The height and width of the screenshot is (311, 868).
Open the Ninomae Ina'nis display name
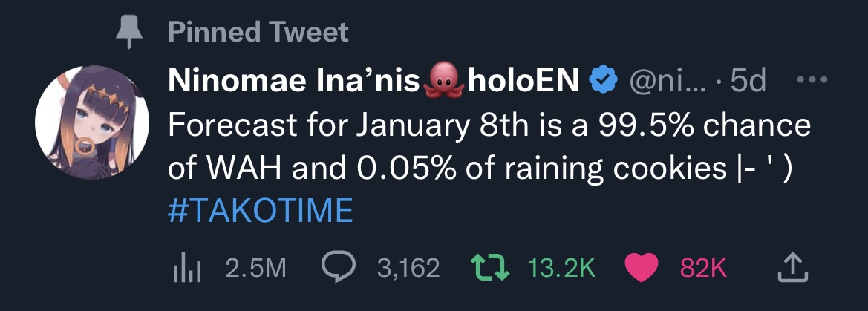294,82
